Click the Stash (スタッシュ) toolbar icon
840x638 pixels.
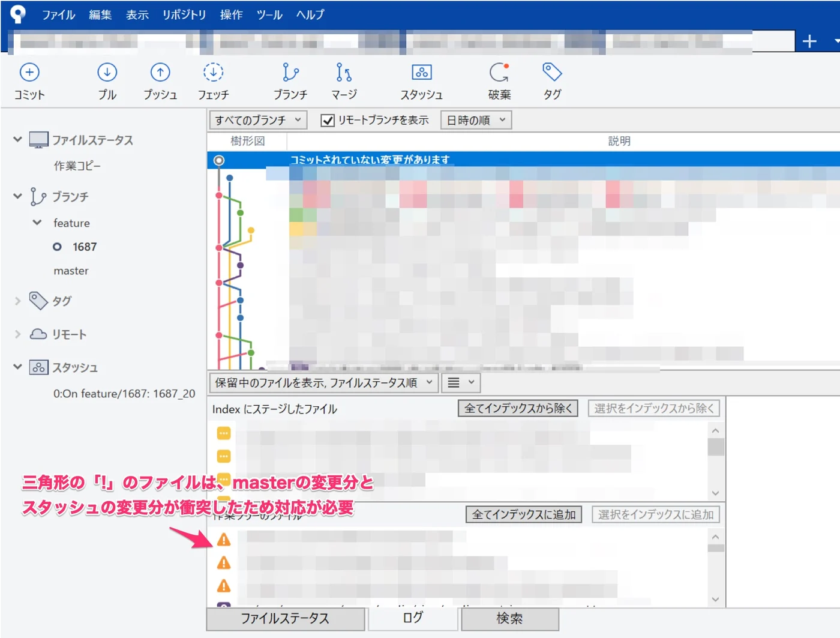[422, 73]
